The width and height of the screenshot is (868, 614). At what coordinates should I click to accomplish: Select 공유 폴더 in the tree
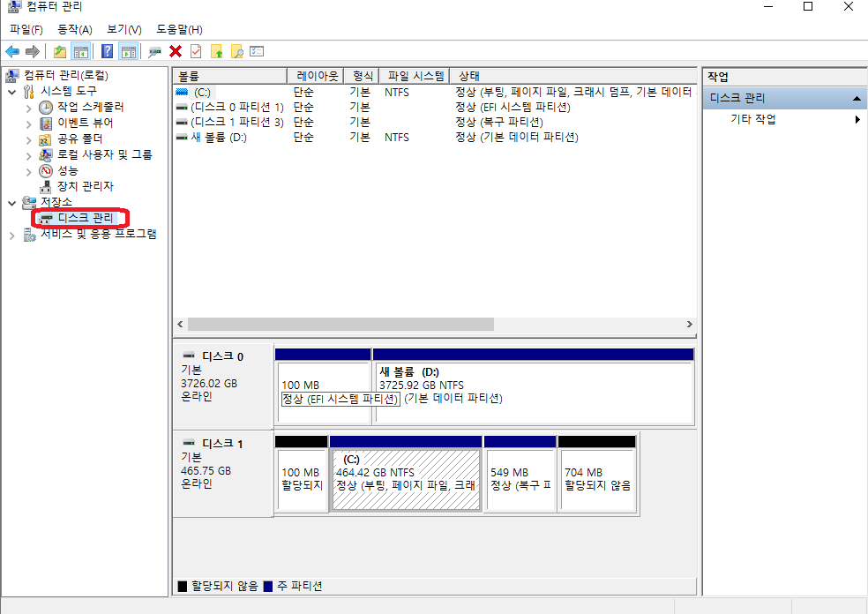point(79,139)
